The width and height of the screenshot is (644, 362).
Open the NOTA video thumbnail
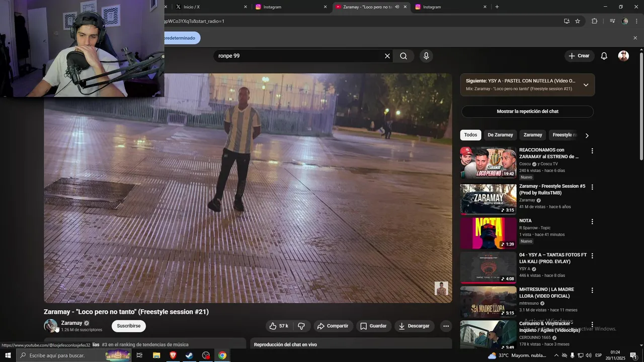488,233
